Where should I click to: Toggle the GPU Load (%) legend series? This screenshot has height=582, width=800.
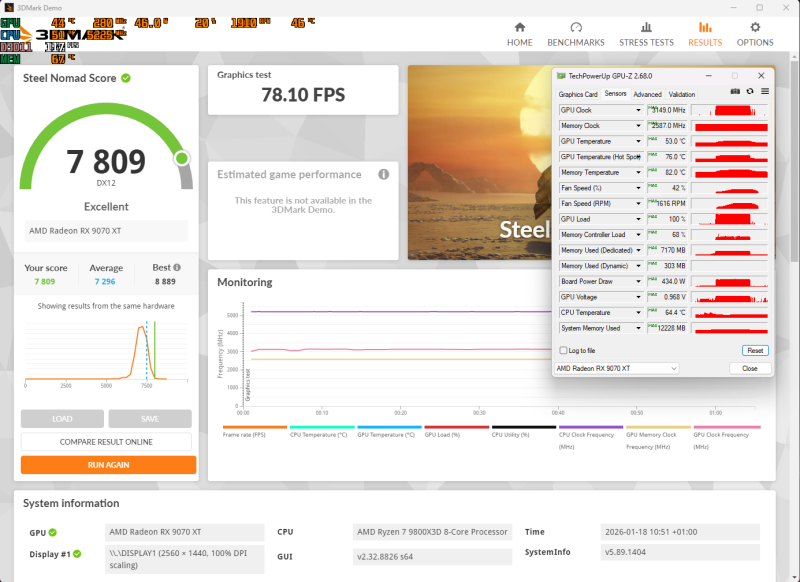[457, 432]
